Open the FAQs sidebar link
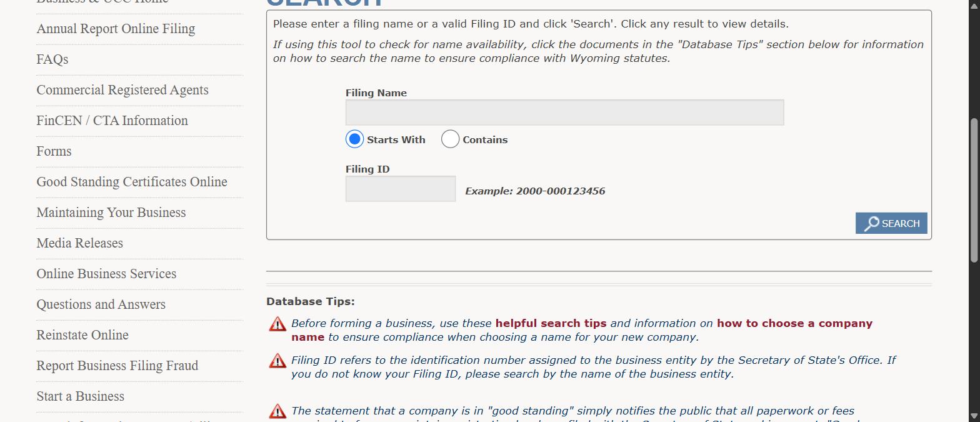980x422 pixels. (52, 59)
